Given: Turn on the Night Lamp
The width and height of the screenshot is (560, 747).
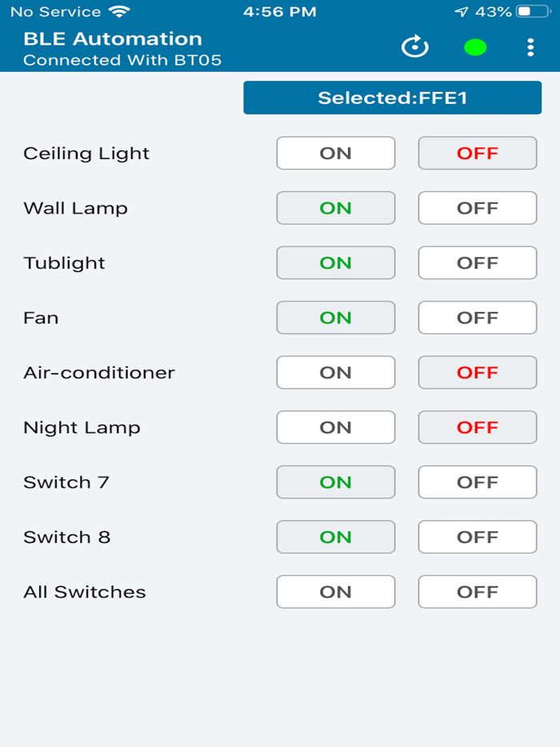Looking at the screenshot, I should coord(335,427).
